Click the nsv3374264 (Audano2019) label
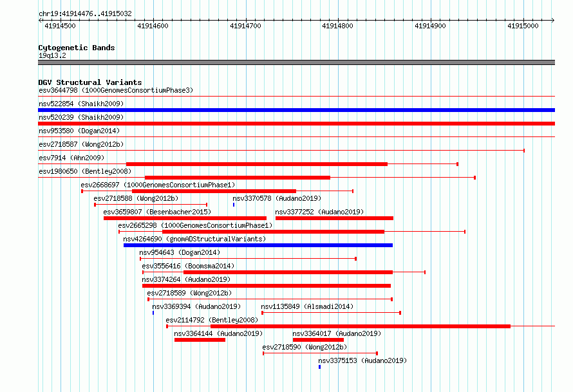Viewport: 573px width, 392px height. [x=186, y=279]
